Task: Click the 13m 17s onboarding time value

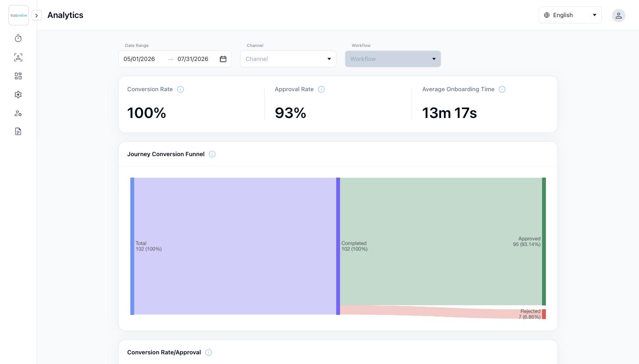Action: tap(449, 113)
